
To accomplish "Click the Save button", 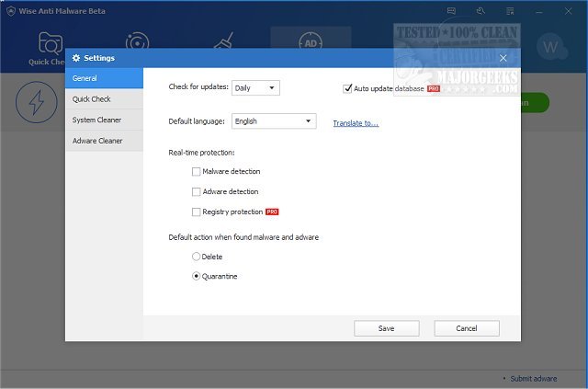I will click(x=387, y=328).
